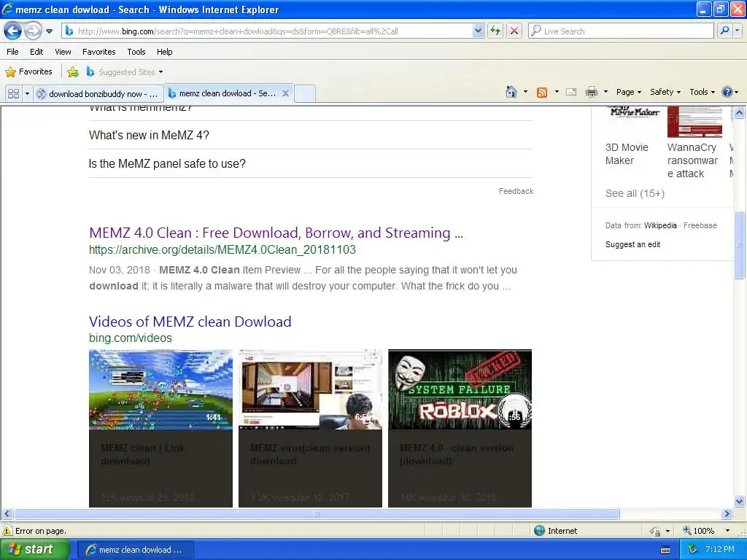The height and width of the screenshot is (560, 747).
Task: Open the View menu
Action: pos(63,52)
